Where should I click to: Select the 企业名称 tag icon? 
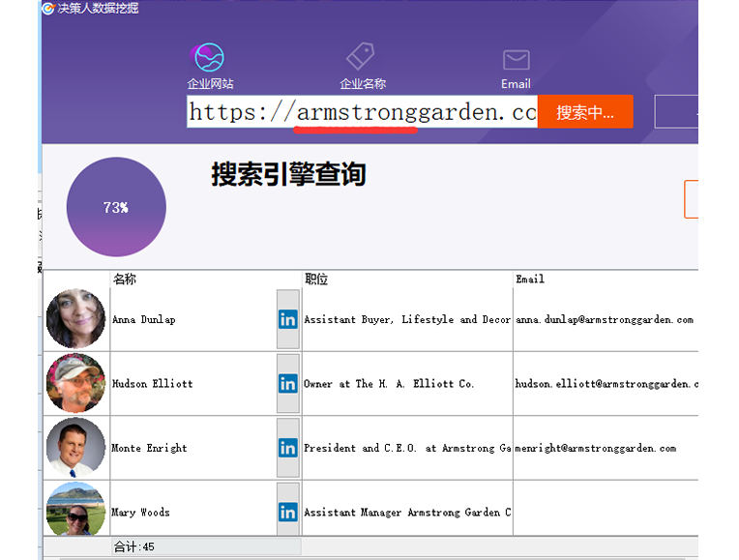pos(361,56)
